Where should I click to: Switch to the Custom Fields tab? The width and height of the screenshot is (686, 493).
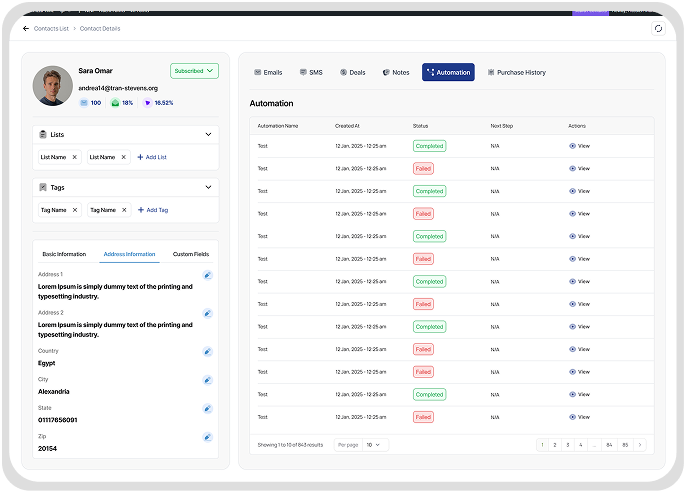point(190,254)
